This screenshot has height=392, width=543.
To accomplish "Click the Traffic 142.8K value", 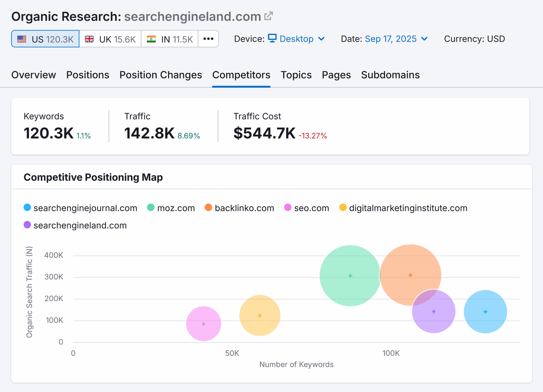I will point(149,133).
